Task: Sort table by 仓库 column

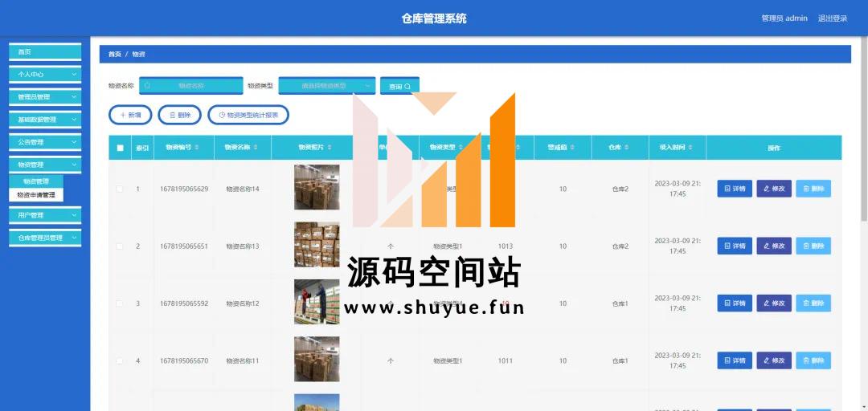Action: 625,147
